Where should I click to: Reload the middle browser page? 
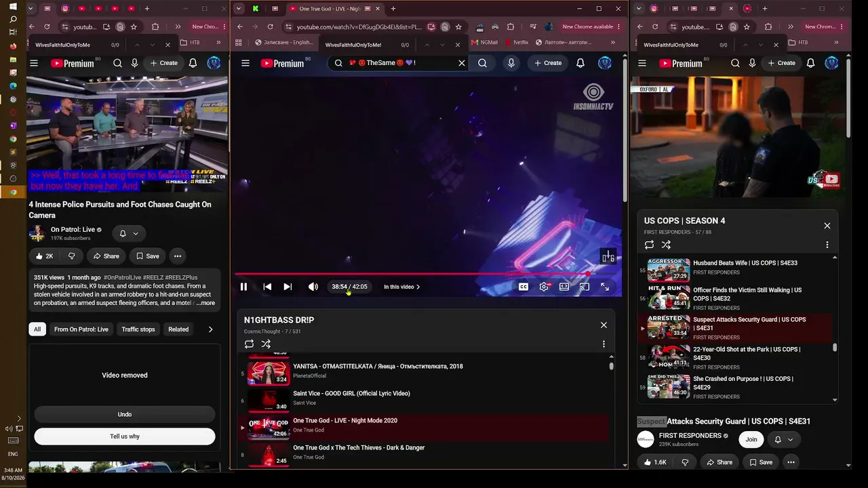(270, 27)
